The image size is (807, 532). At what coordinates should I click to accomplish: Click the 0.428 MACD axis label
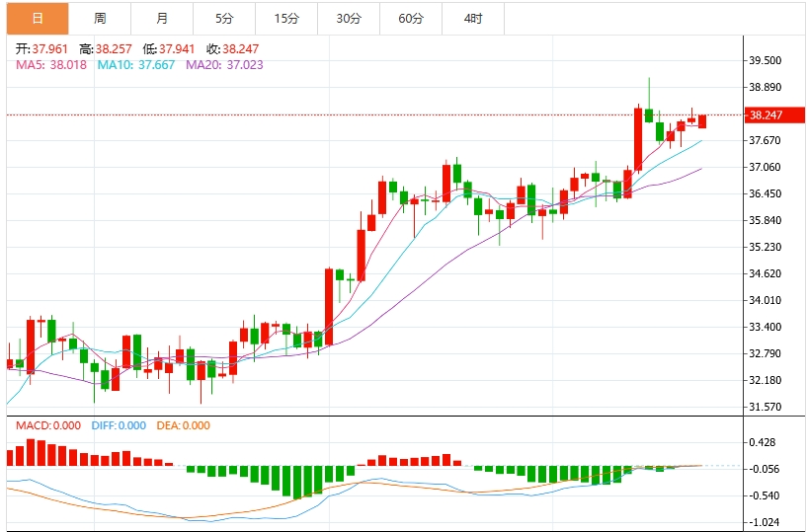click(763, 442)
